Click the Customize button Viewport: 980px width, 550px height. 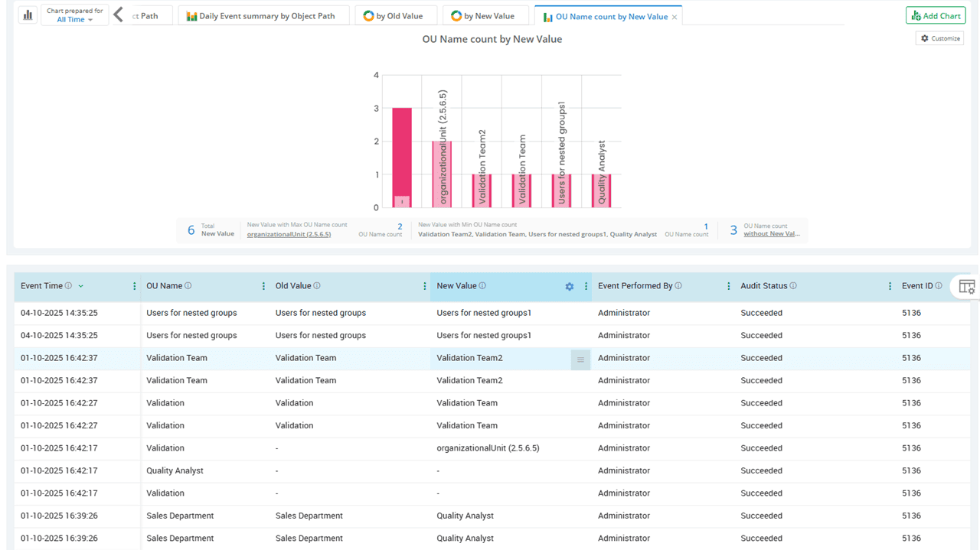pyautogui.click(x=939, y=38)
